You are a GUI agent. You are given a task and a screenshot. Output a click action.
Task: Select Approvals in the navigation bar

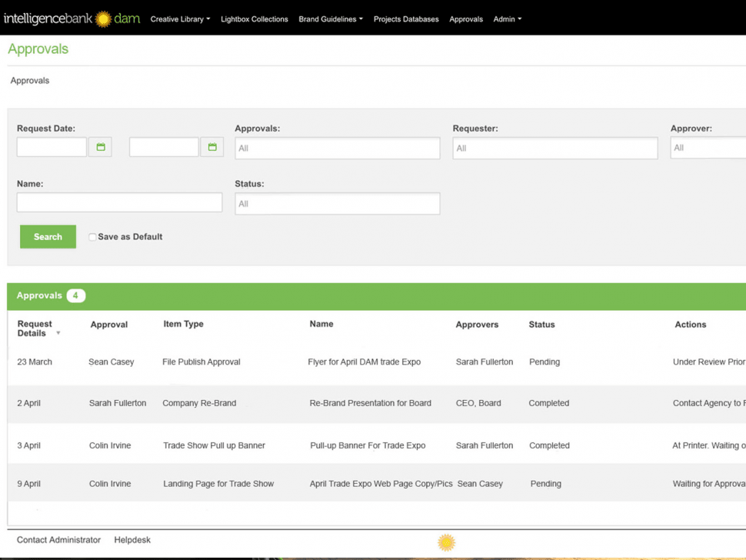[465, 19]
